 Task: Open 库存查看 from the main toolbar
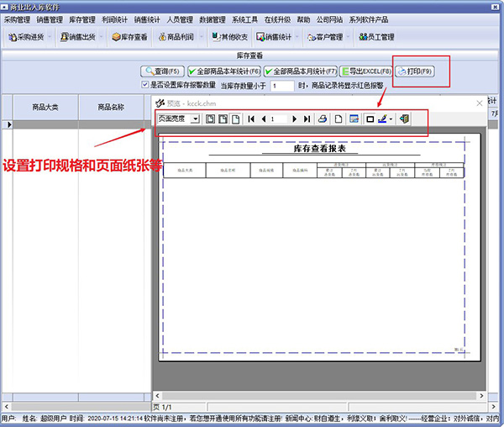click(129, 37)
